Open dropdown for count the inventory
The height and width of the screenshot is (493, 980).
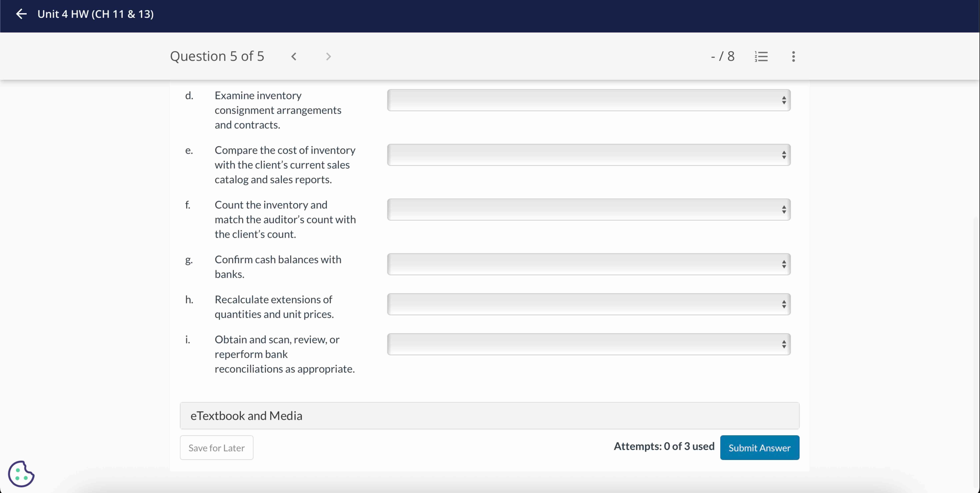pyautogui.click(x=588, y=210)
